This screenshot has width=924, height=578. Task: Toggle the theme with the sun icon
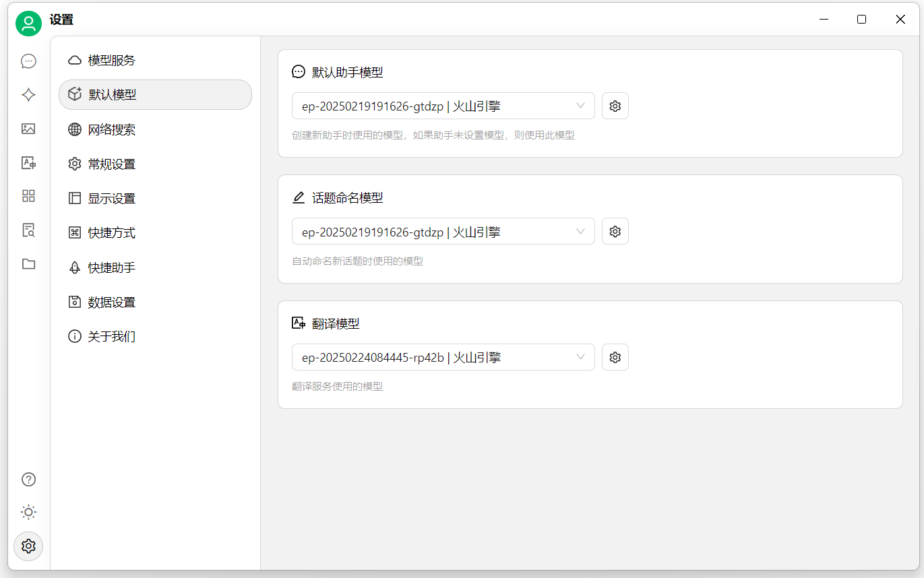[28, 512]
